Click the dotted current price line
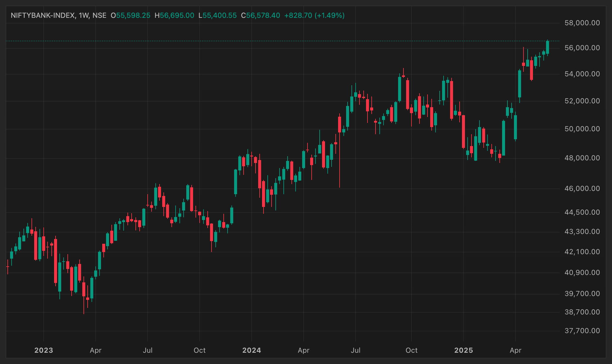Screen dimensions: 612x364 coord(282,41)
